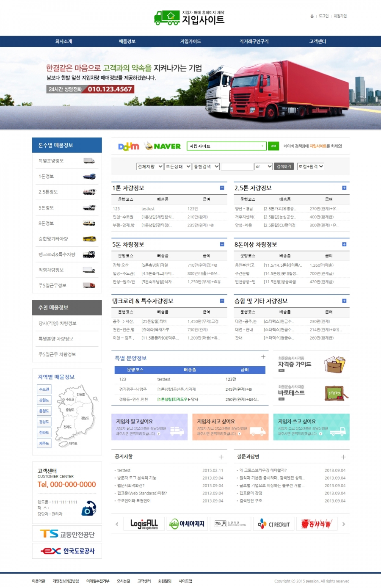This screenshot has width=381, height=588.
Task: Open the Naver search box dropdown arrow
Action: 262,146
